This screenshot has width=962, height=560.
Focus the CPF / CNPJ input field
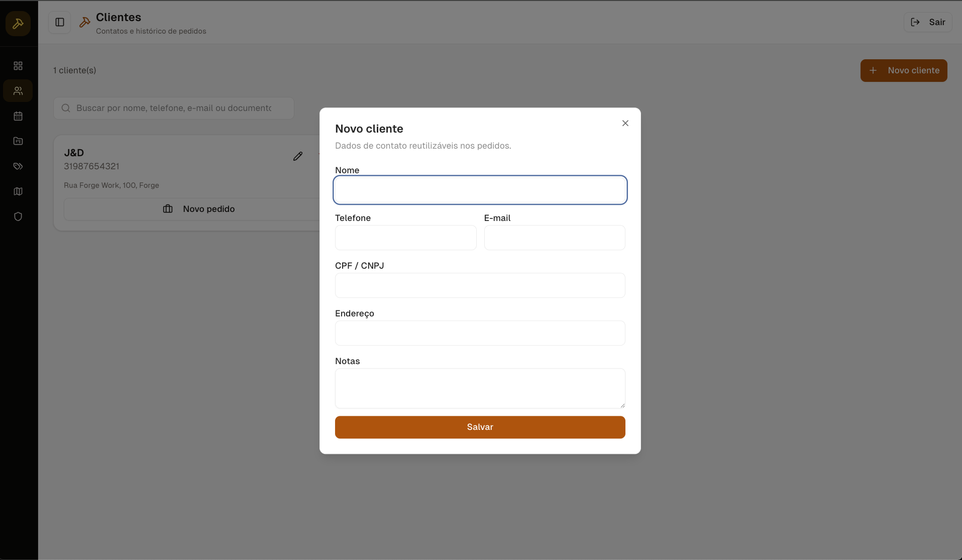pos(480,285)
